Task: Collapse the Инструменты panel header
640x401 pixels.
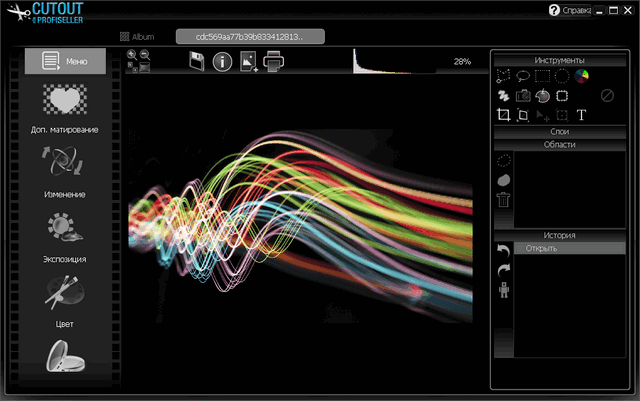Action: (560, 61)
